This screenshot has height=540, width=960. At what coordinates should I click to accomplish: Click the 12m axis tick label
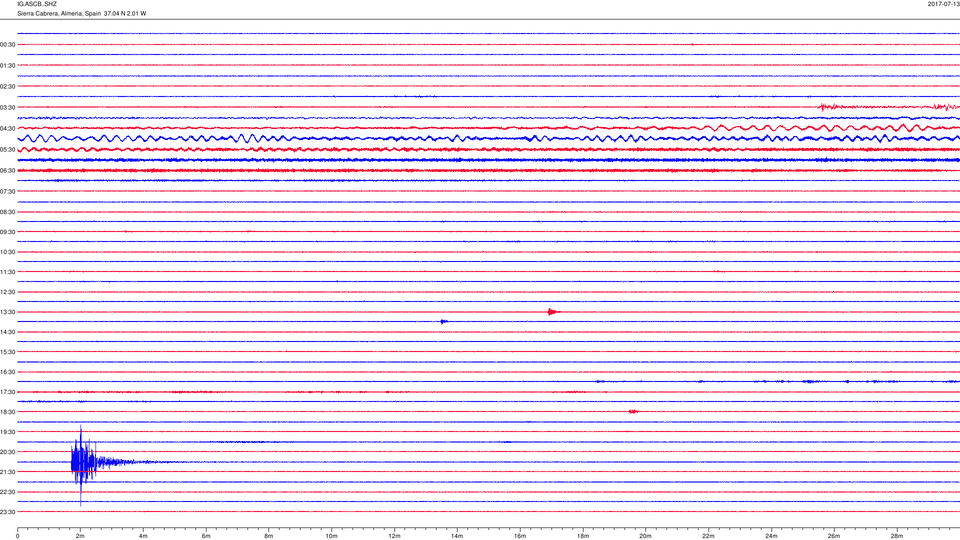tap(394, 536)
